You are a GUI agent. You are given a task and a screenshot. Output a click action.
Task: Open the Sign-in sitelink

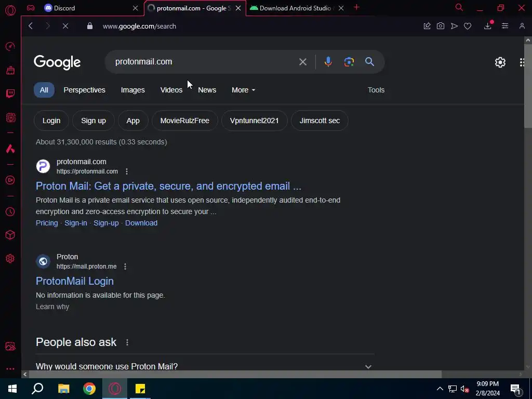[x=76, y=223]
